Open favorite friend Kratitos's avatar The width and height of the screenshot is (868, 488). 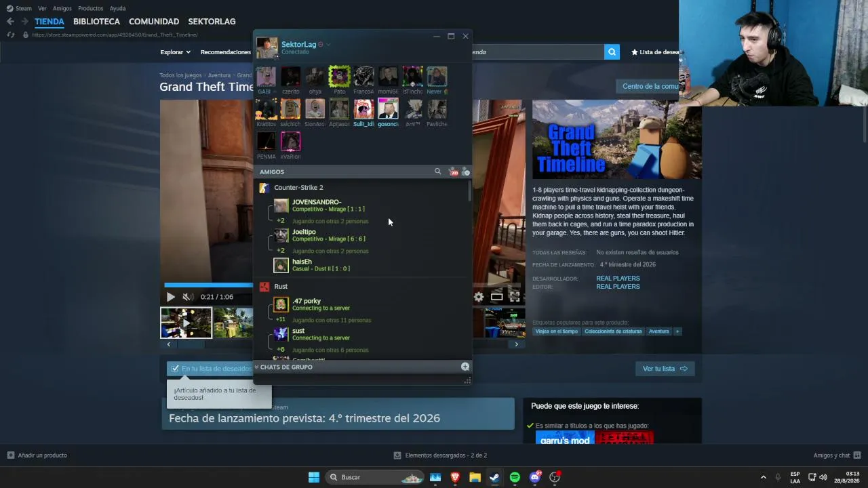click(x=266, y=109)
